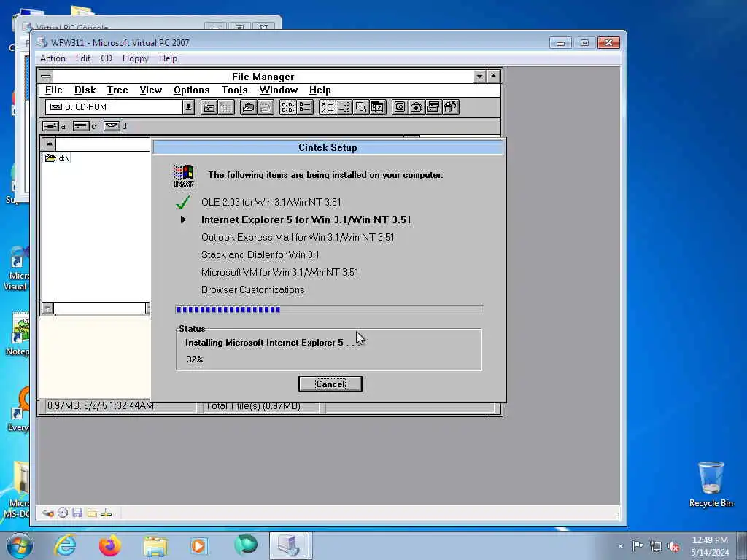Open Internet Explorer from the taskbar
Viewport: 747px width, 560px height.
pyautogui.click(x=65, y=545)
